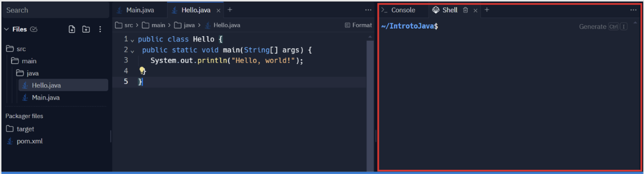Click line number 3 in the gutter
644x174 pixels.
[x=126, y=60]
